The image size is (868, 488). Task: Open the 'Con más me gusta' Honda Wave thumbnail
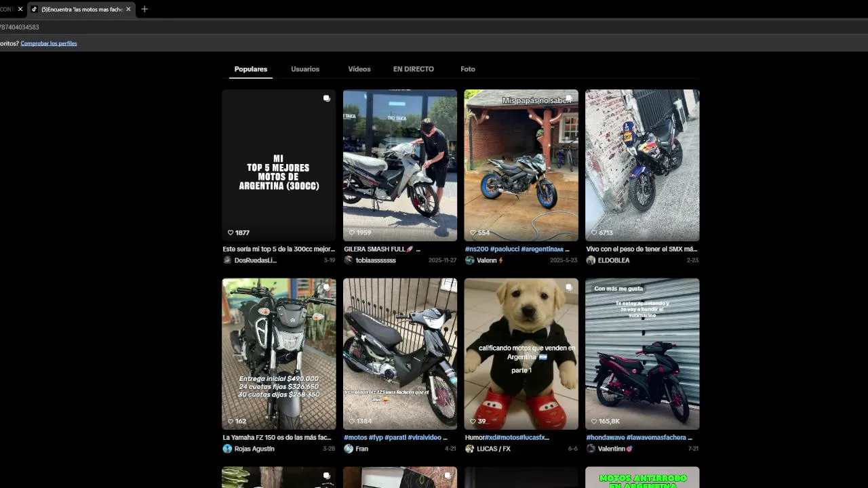[x=642, y=354]
